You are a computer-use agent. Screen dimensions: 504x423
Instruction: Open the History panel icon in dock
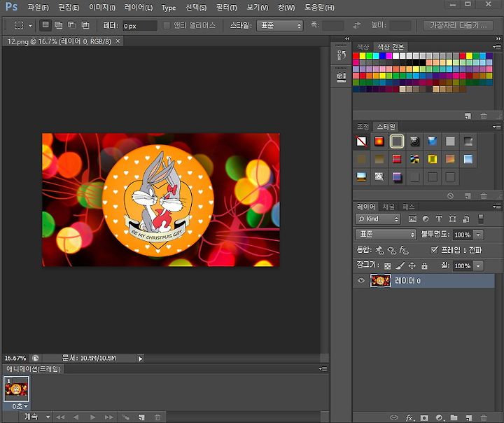[341, 55]
